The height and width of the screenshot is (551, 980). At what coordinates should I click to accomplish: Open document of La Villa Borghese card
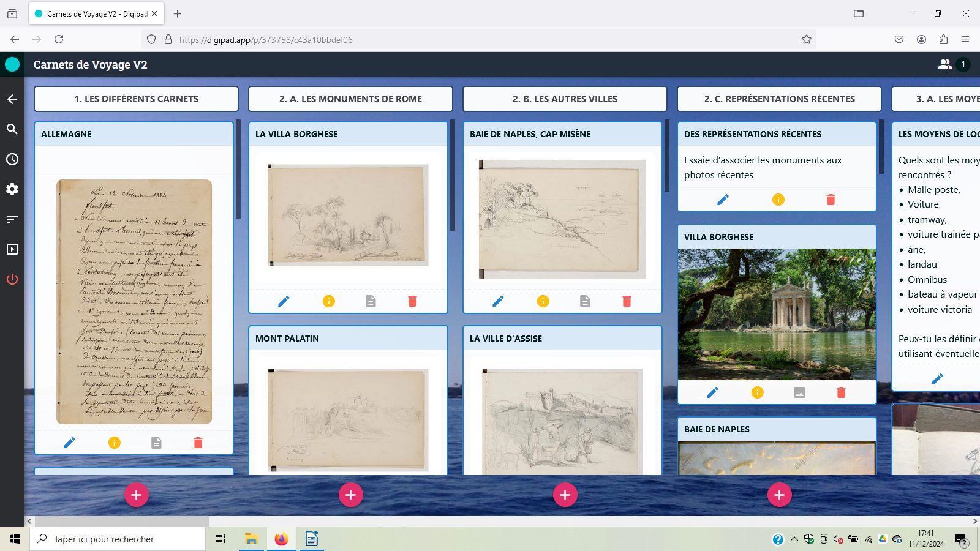pyautogui.click(x=371, y=301)
